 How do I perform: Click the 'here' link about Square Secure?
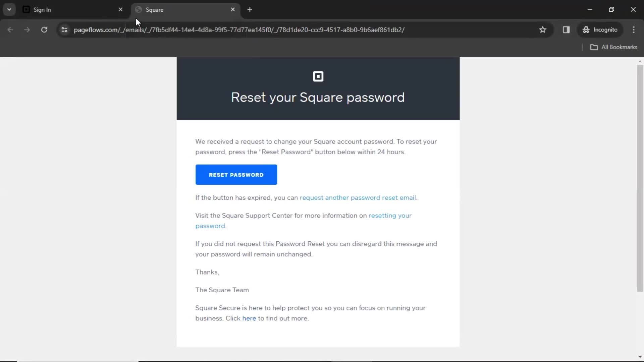(249, 318)
